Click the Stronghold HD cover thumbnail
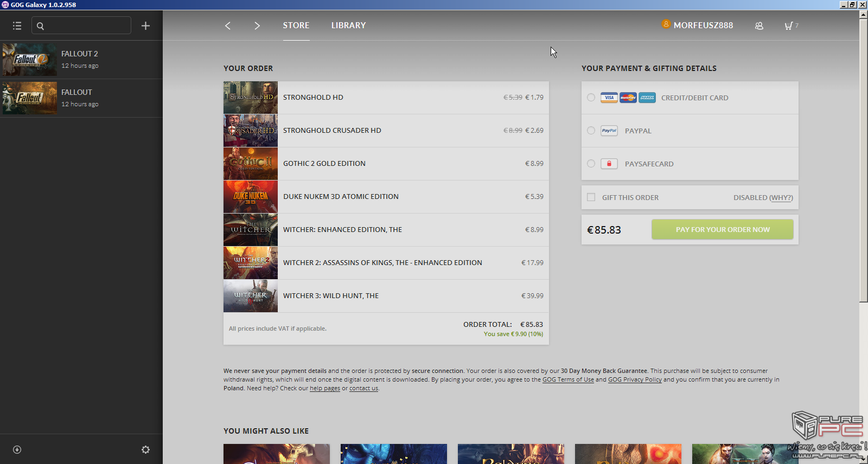868x464 pixels. coord(251,98)
